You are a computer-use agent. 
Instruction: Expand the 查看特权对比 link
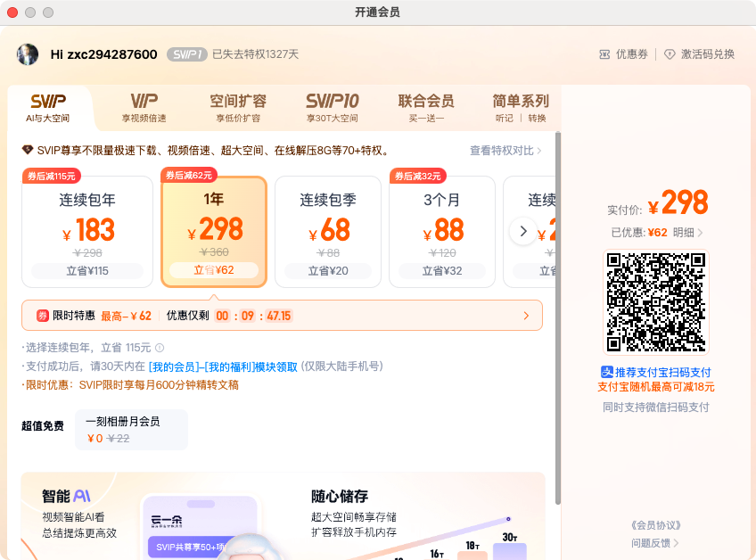(505, 151)
